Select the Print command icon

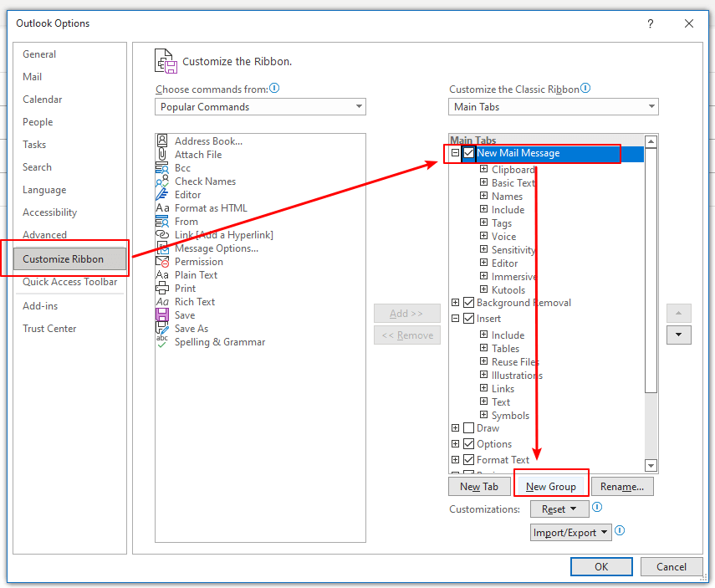(x=163, y=289)
